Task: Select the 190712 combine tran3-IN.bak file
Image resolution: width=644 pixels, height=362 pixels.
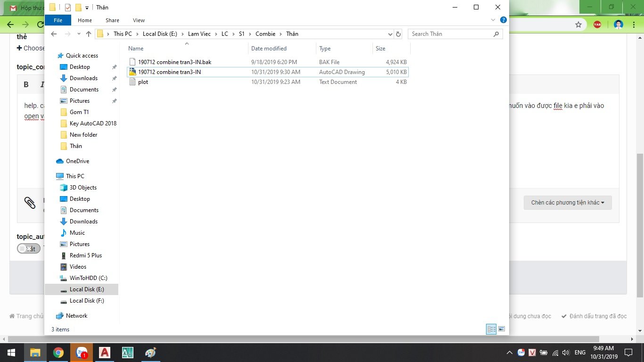Action: (x=174, y=62)
